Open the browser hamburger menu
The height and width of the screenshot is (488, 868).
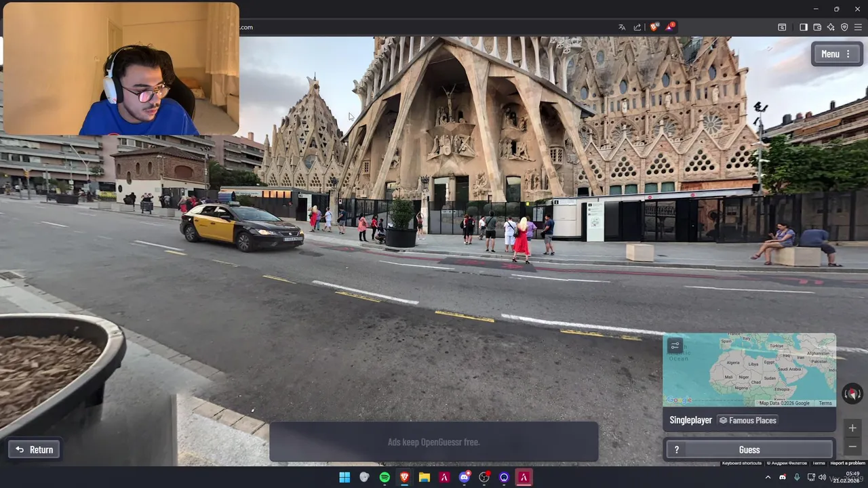coord(859,27)
